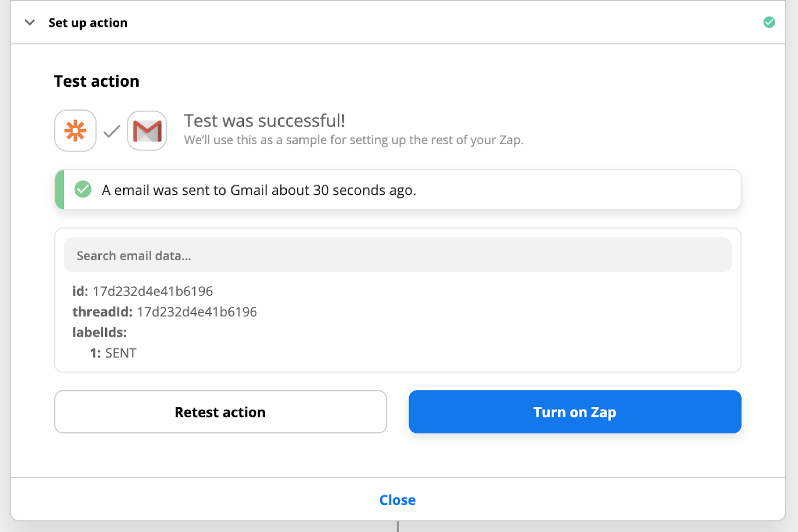The image size is (798, 532).
Task: Click the status indicator on the success message
Action: coord(83,189)
